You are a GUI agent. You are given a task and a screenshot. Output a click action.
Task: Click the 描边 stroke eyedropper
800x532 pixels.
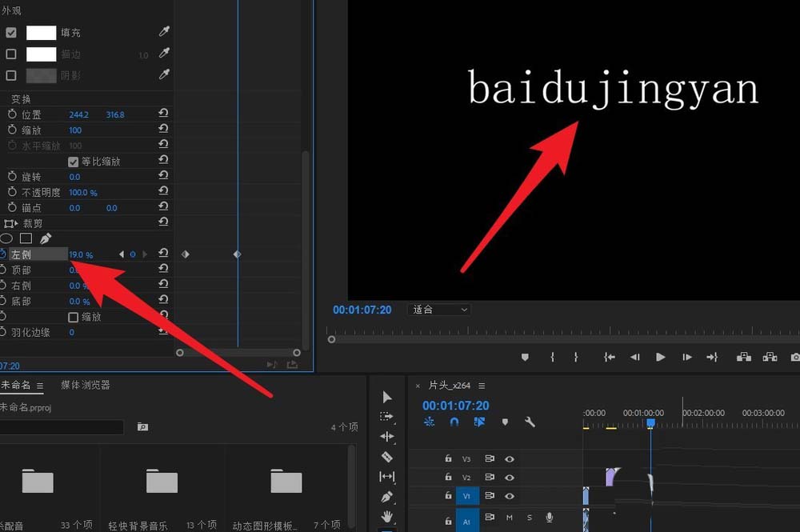click(x=164, y=54)
